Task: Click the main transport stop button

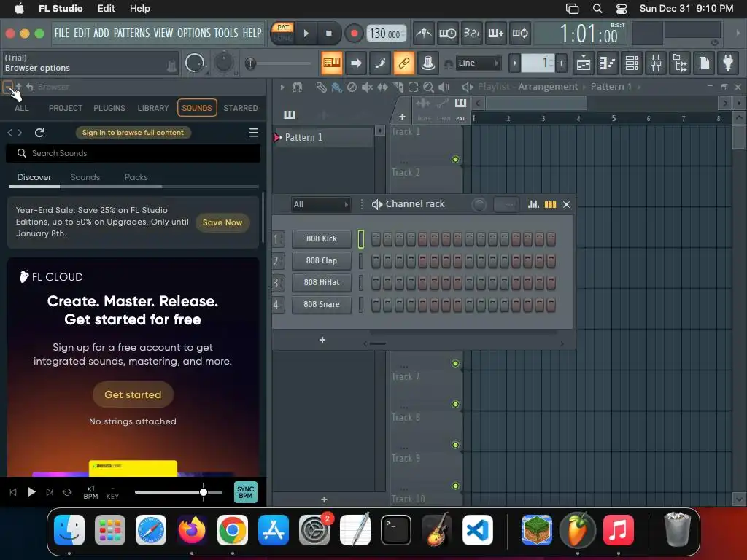Action: coord(329,34)
